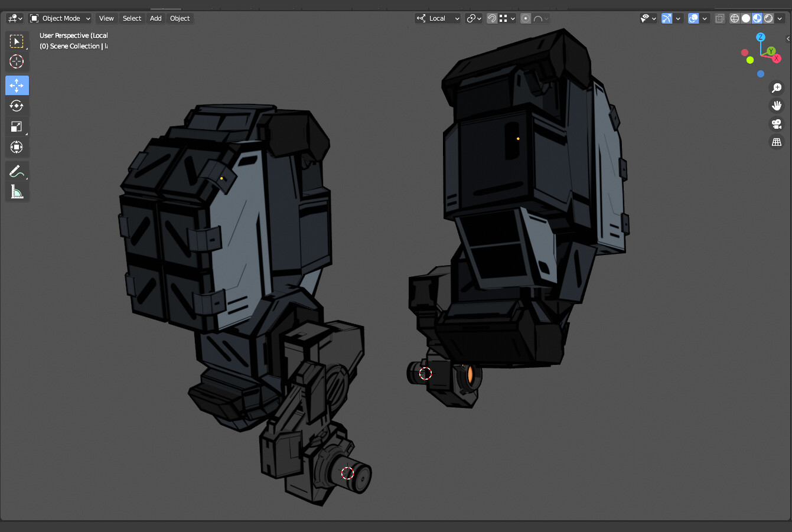Screen dimensions: 792x532
Task: Open the View menu
Action: pyautogui.click(x=106, y=18)
